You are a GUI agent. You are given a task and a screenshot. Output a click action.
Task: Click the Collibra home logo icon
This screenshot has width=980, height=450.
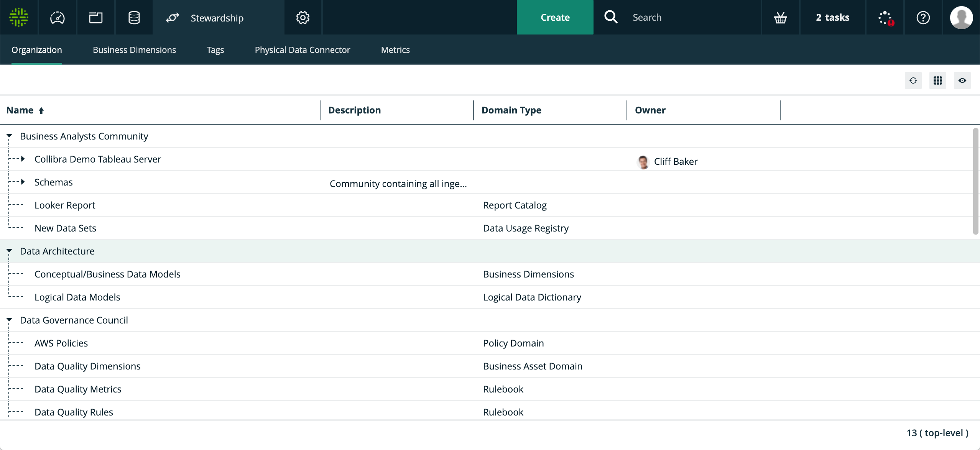tap(18, 17)
